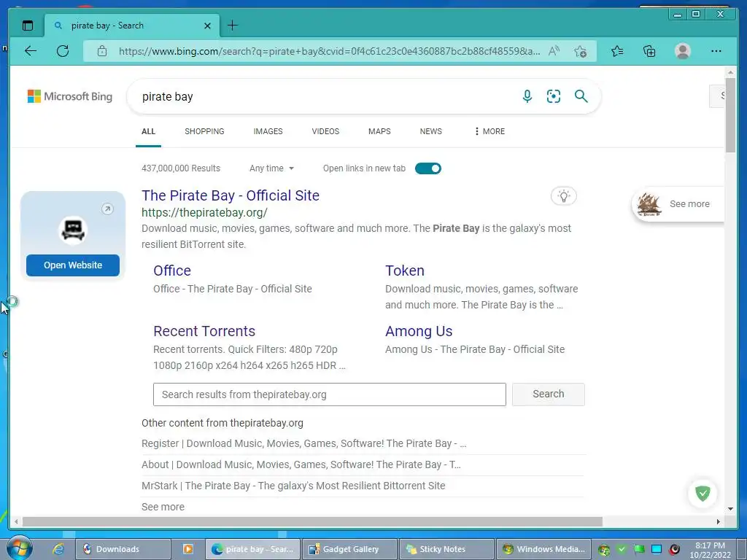Image resolution: width=747 pixels, height=560 pixels.
Task: Click the Microsoft Bing logo
Action: click(x=70, y=96)
